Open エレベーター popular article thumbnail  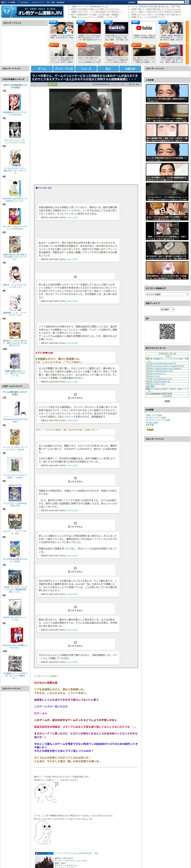pyautogui.click(x=167, y=271)
